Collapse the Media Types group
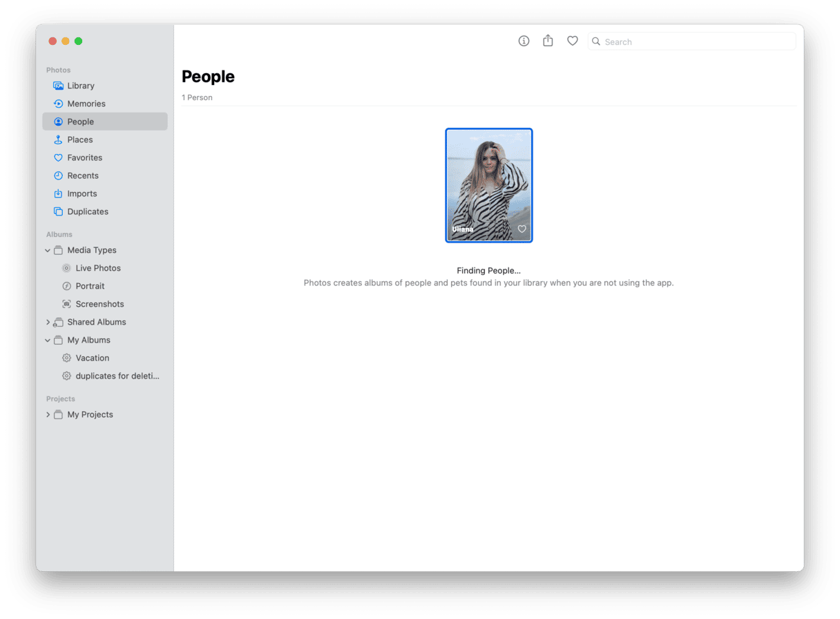The image size is (840, 619). click(x=48, y=250)
